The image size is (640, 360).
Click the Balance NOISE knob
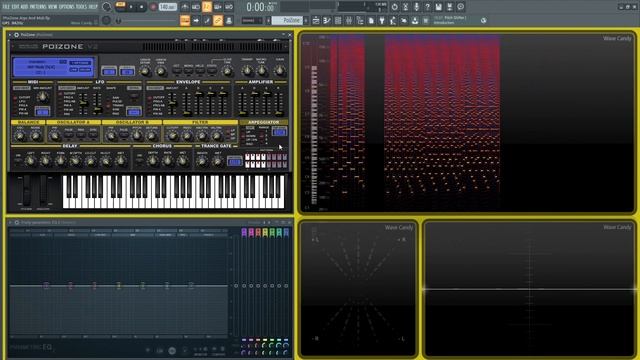pyautogui.click(x=36, y=136)
